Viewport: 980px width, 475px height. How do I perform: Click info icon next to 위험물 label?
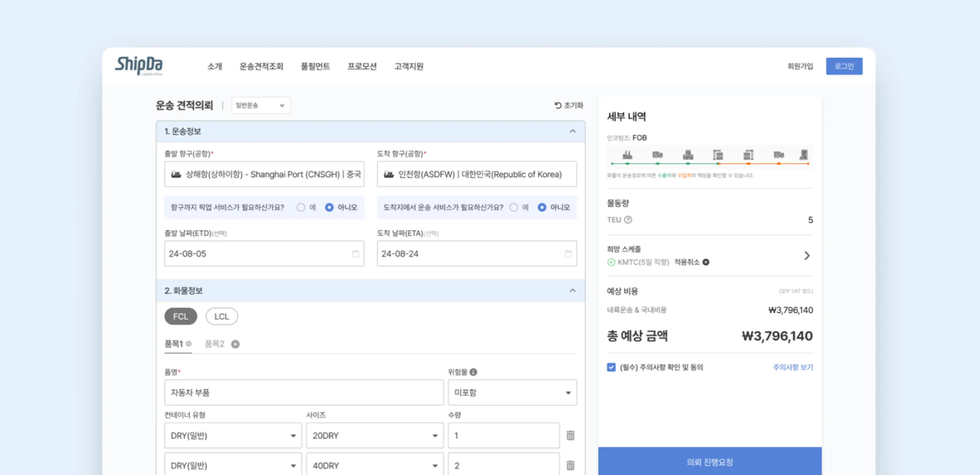(473, 372)
